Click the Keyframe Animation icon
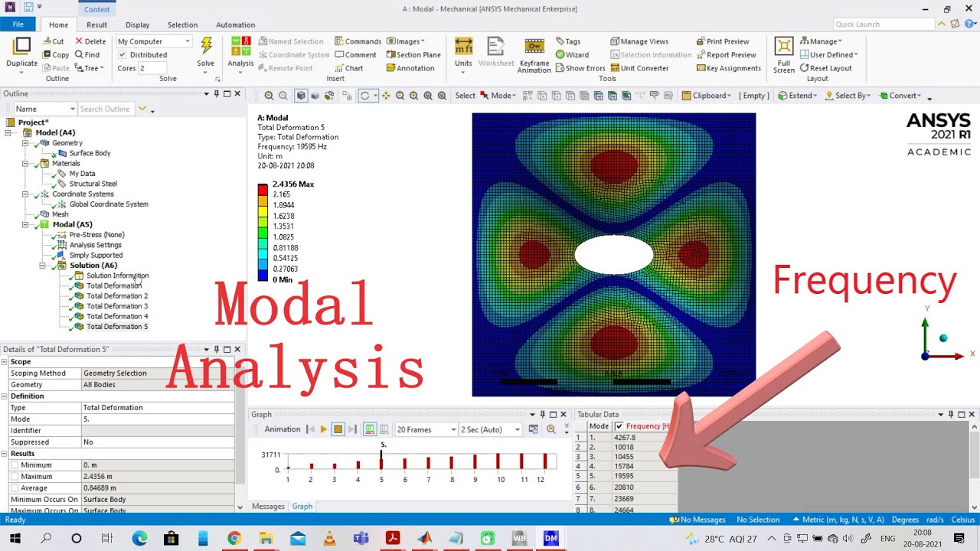 click(x=534, y=46)
